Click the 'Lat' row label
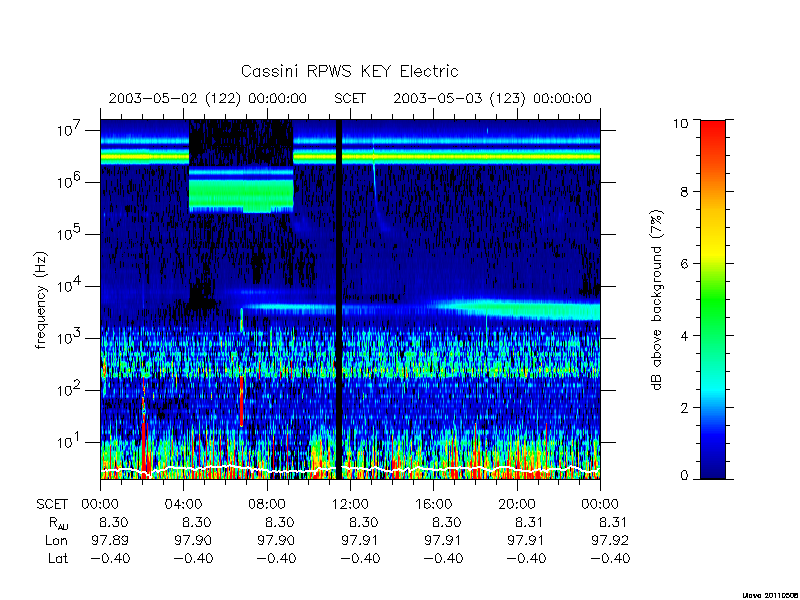 pyautogui.click(x=58, y=559)
